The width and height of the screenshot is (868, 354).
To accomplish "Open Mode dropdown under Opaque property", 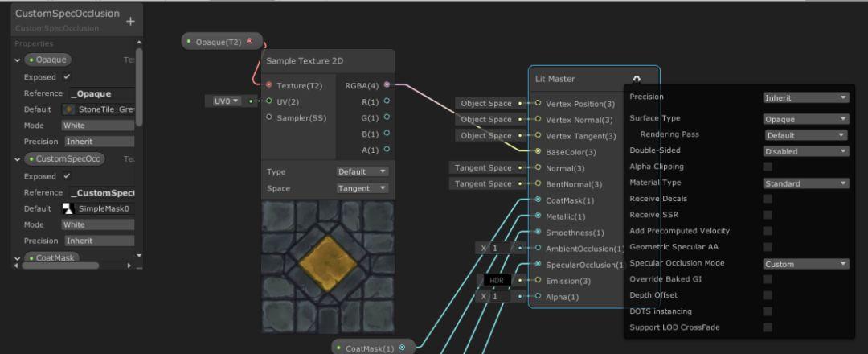I will tap(97, 126).
